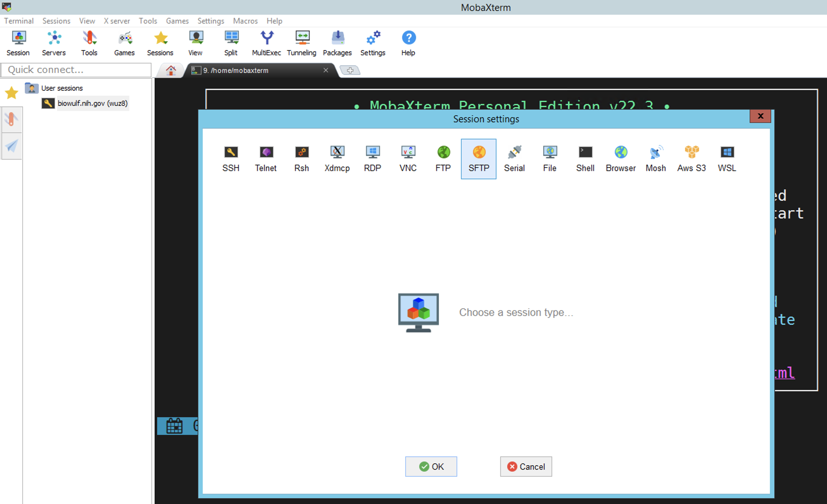The width and height of the screenshot is (827, 504).
Task: Select SSH session type icon
Action: tap(230, 159)
